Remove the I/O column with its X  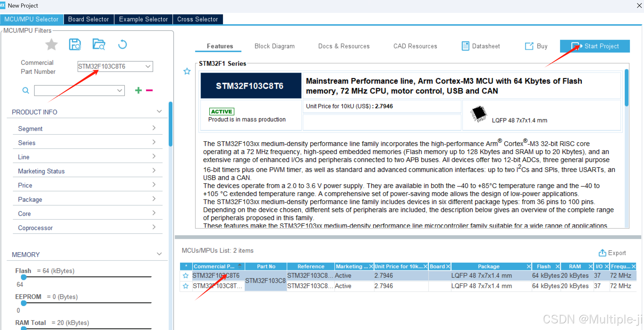coord(607,266)
